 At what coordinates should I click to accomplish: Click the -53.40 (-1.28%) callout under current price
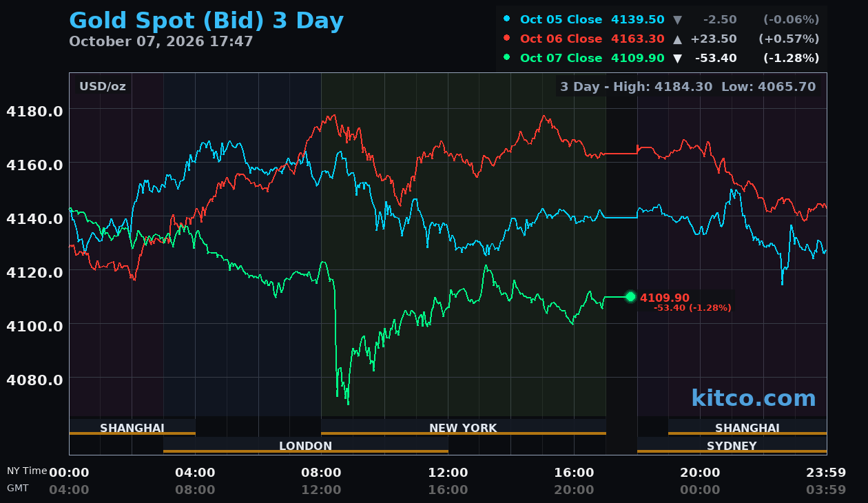tap(692, 308)
